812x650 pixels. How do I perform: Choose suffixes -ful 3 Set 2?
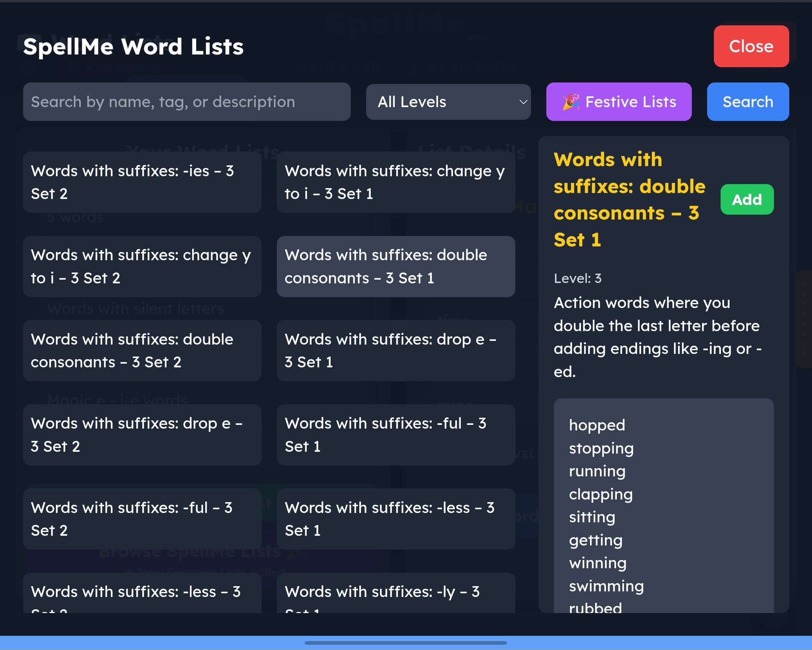point(142,519)
